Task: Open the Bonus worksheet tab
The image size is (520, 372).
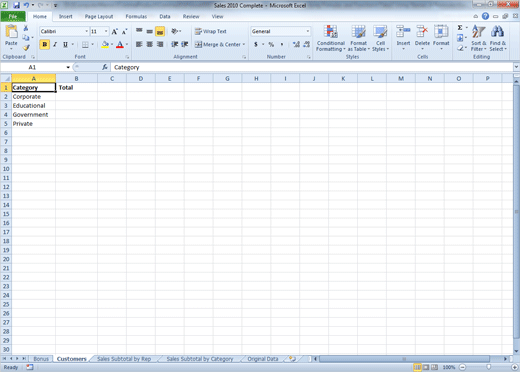Action: point(41,359)
